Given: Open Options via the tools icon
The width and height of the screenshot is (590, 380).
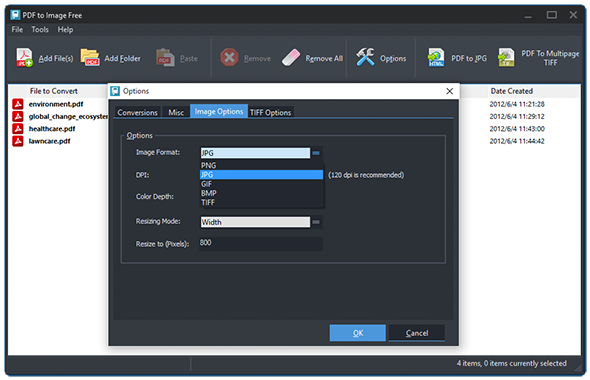Looking at the screenshot, I should point(365,58).
